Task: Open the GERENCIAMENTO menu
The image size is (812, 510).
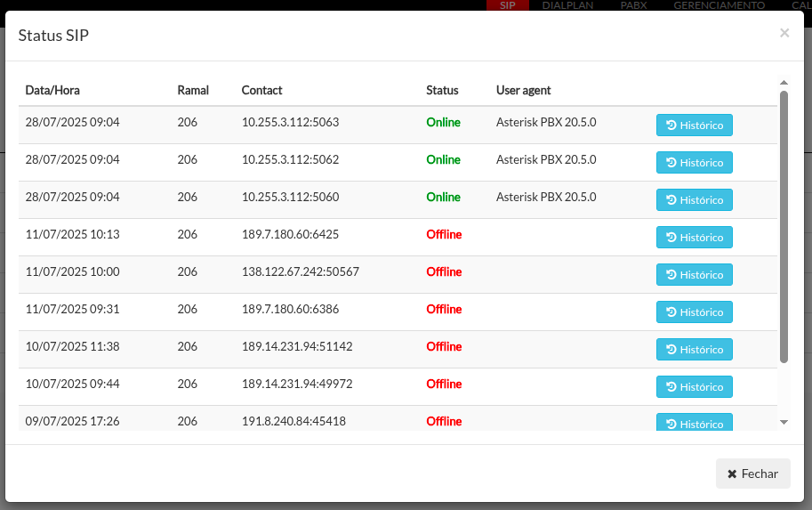Action: coord(719,5)
